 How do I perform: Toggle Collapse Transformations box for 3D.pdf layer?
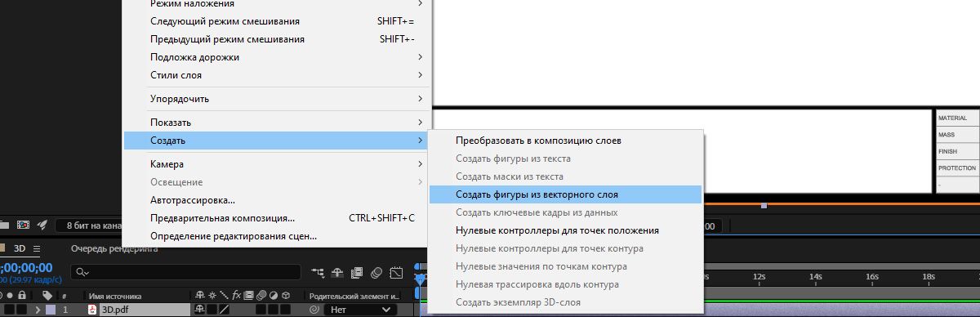coord(212,310)
